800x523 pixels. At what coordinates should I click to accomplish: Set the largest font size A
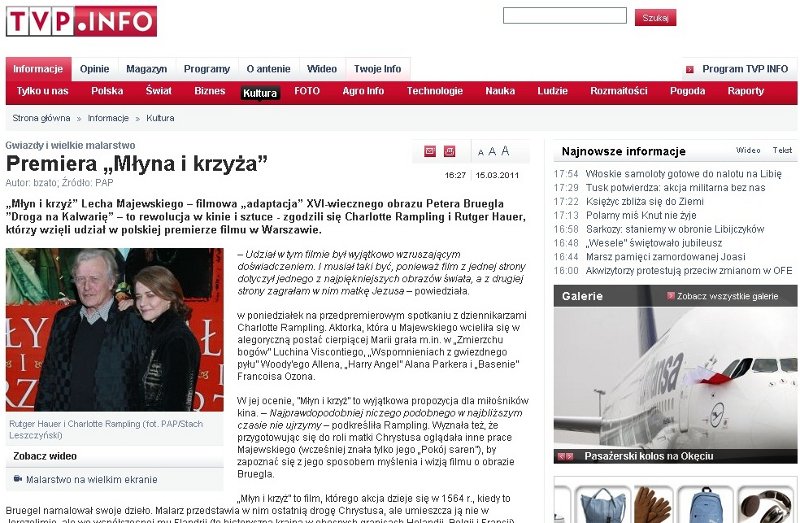505,151
